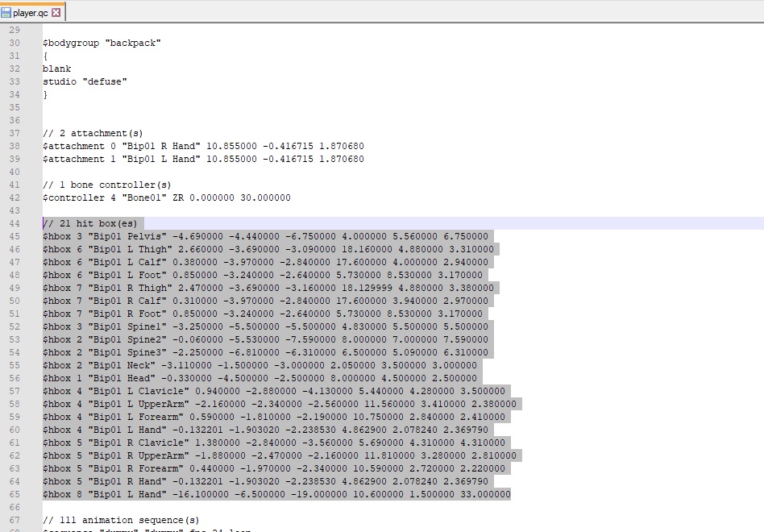
Task: Click the comment // 111 animation sequence(s)
Action: click(121, 520)
